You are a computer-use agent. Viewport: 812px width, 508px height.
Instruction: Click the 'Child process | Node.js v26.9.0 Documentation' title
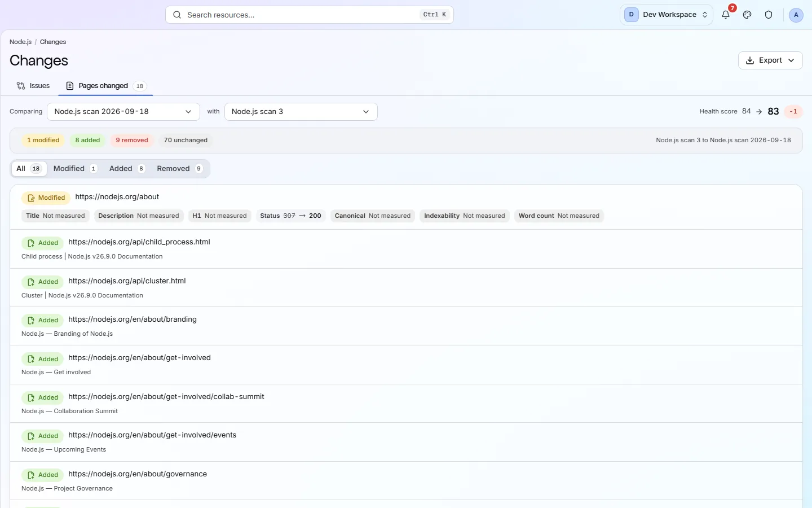click(x=92, y=257)
